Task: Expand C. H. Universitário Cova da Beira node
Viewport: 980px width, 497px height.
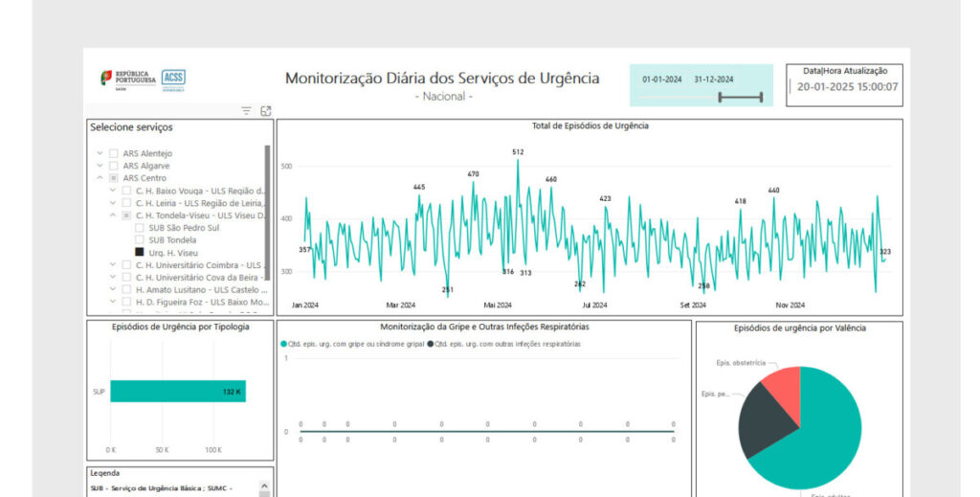Action: coord(113,277)
